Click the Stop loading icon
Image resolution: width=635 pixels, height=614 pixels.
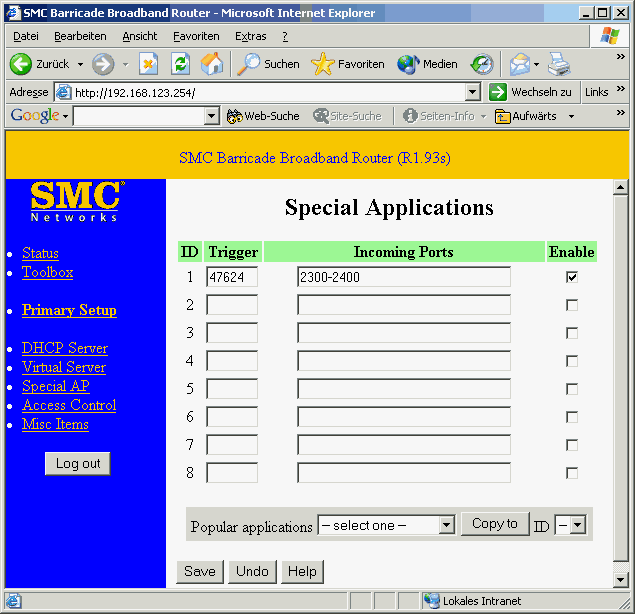click(x=148, y=64)
